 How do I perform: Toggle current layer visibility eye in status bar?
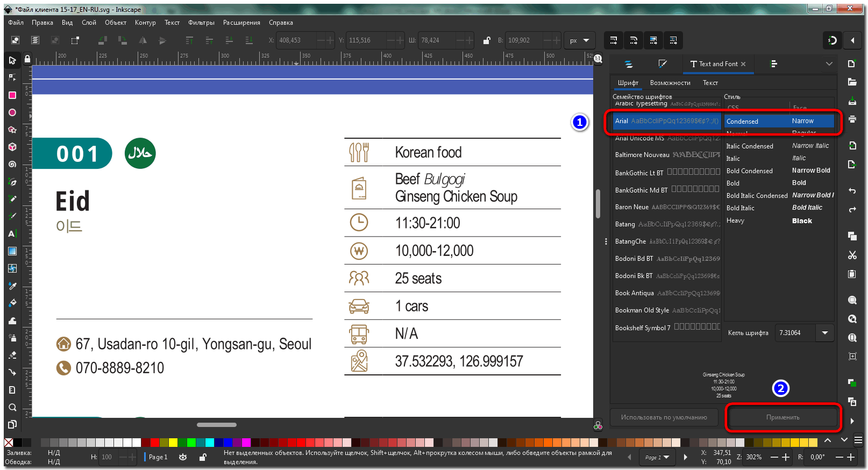[x=183, y=457]
